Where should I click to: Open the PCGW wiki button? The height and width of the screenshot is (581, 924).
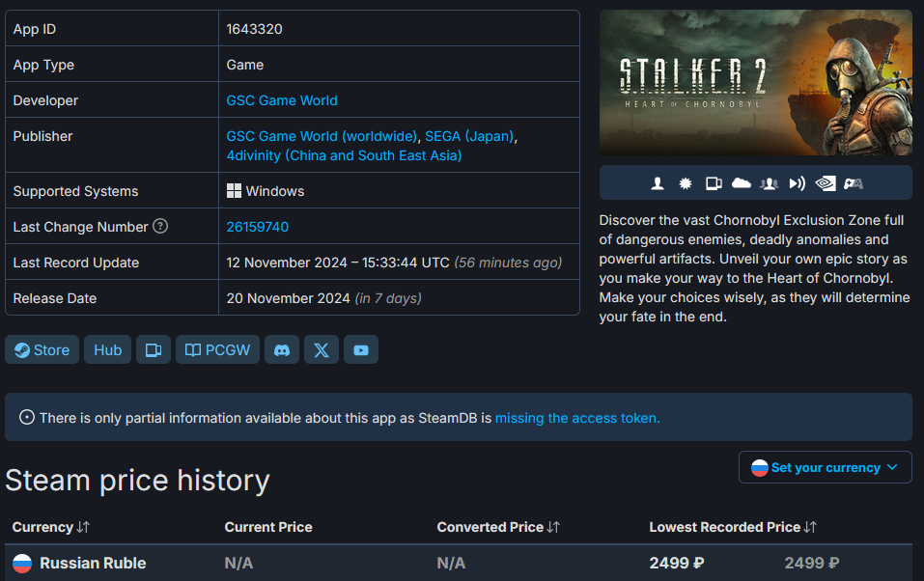[217, 350]
